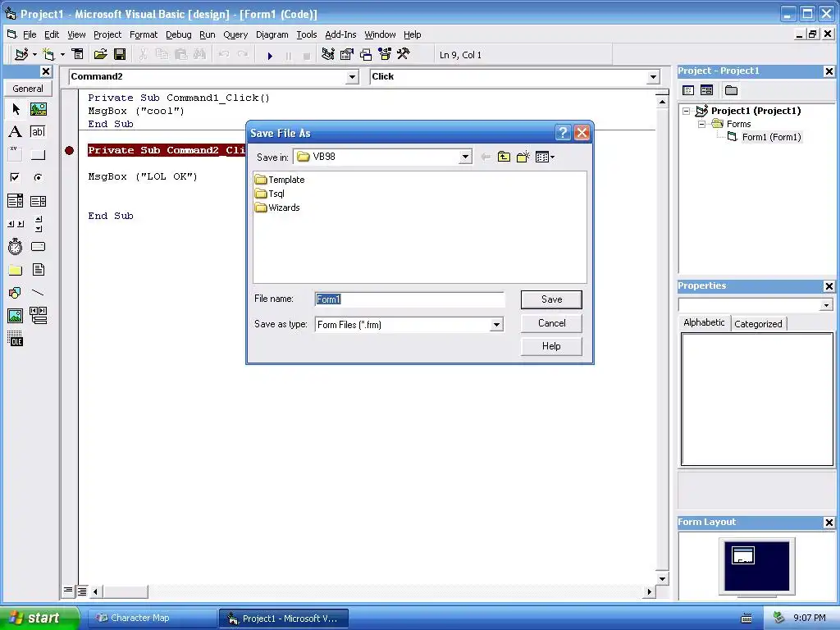The image size is (840, 630).
Task: Open the Add Form dropdown arrow
Action: 62,54
